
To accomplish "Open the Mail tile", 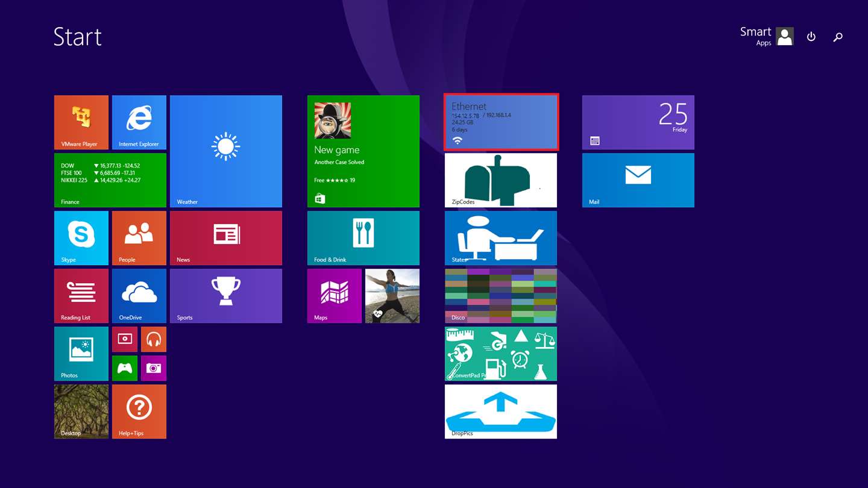I will coord(638,180).
